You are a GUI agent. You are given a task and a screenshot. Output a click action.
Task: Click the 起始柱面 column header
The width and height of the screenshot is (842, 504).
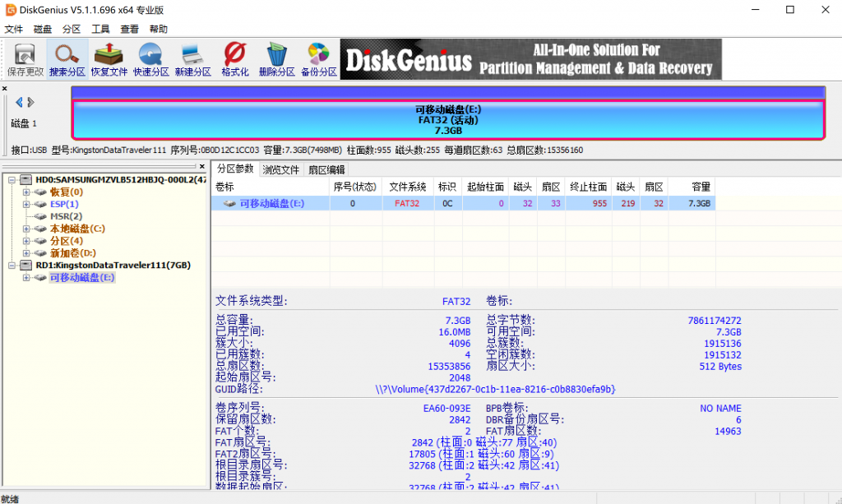pos(485,187)
